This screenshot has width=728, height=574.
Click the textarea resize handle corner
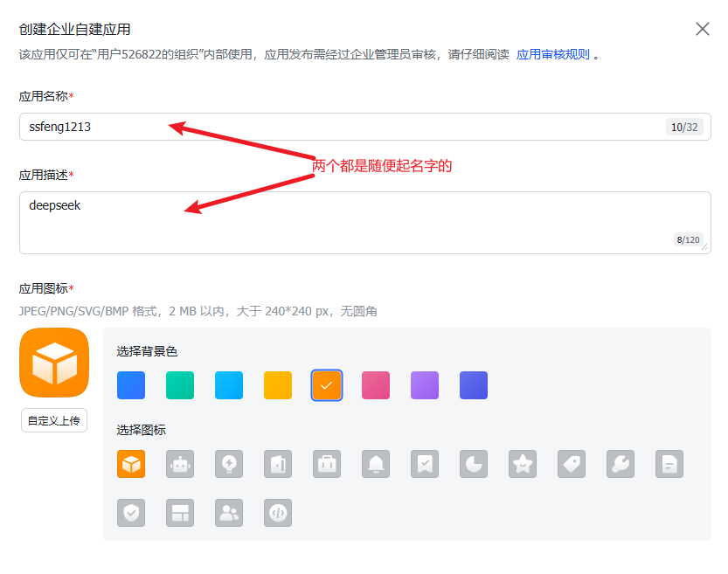704,247
